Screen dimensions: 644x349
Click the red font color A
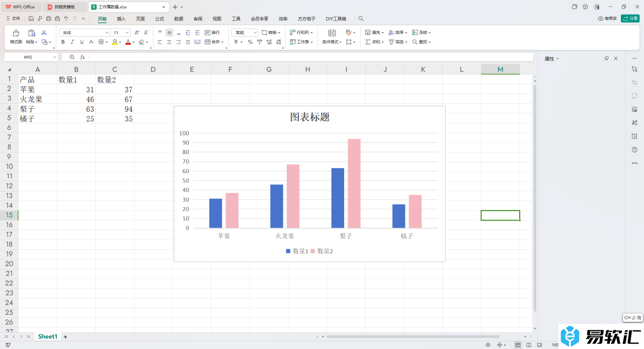(x=128, y=42)
